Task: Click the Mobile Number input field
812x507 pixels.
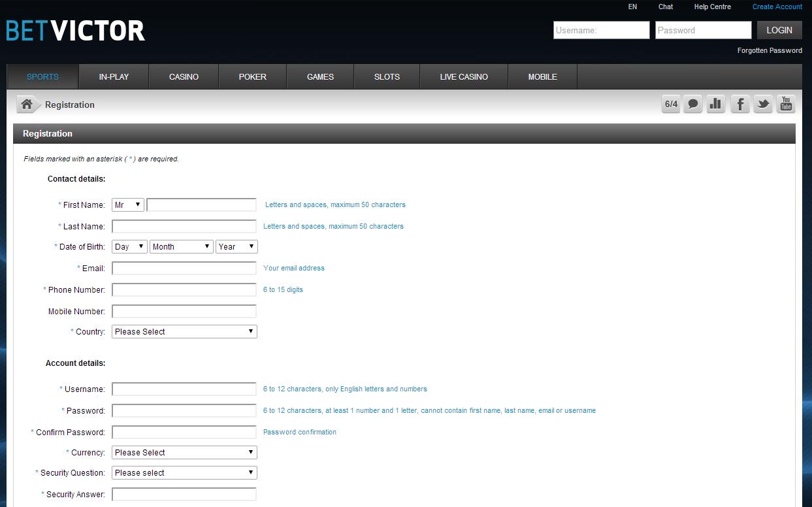Action: tap(184, 312)
